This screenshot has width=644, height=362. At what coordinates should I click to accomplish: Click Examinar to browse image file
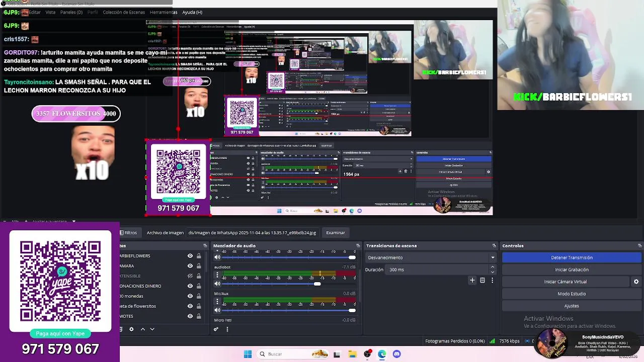click(336, 233)
